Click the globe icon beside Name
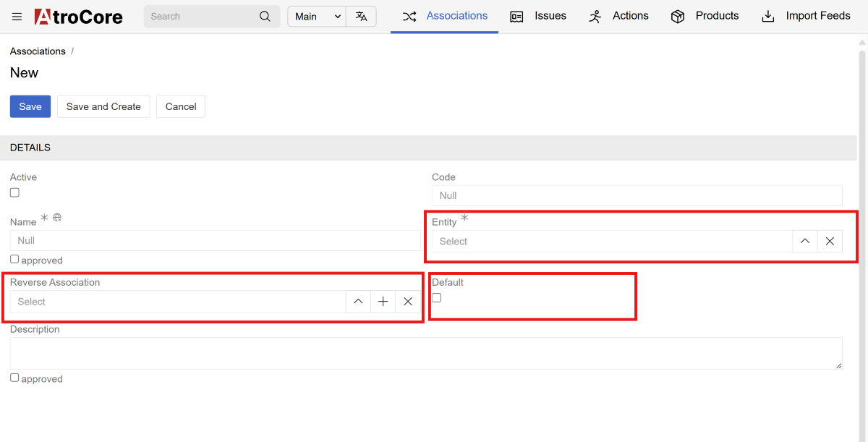This screenshot has height=442, width=868. pyautogui.click(x=57, y=218)
